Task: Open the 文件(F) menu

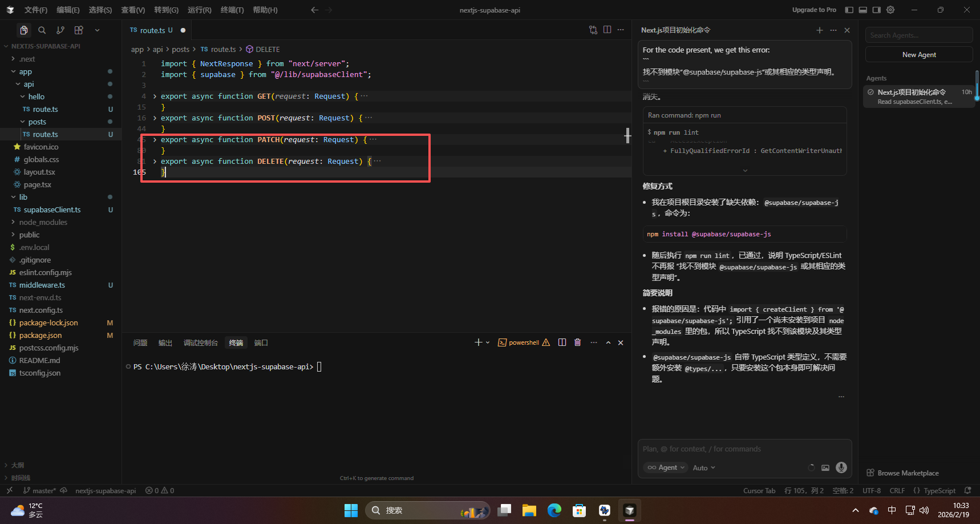Action: coord(36,10)
